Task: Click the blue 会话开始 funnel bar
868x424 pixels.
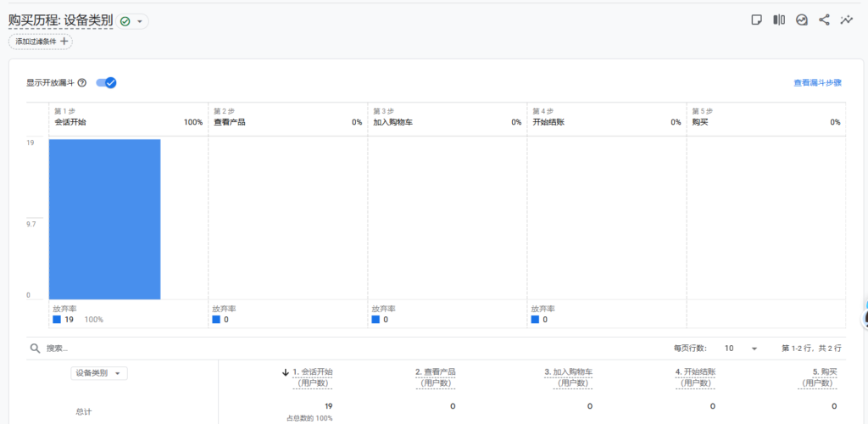Action: coord(104,219)
